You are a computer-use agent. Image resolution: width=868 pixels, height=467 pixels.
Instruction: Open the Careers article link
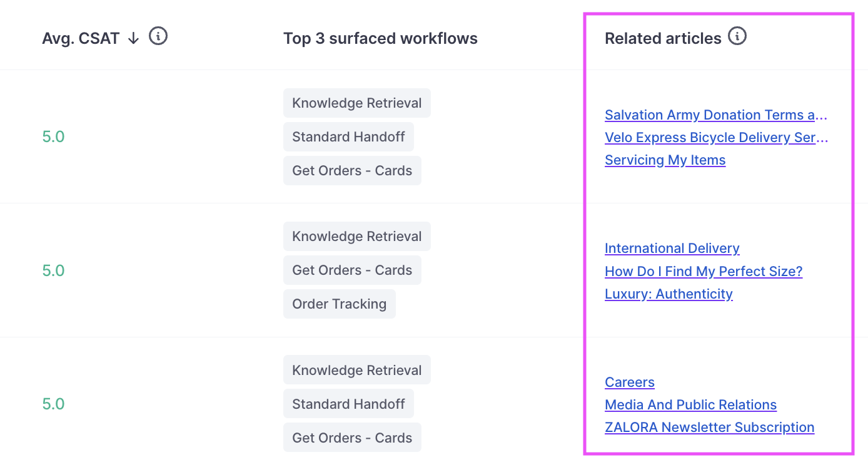point(630,382)
